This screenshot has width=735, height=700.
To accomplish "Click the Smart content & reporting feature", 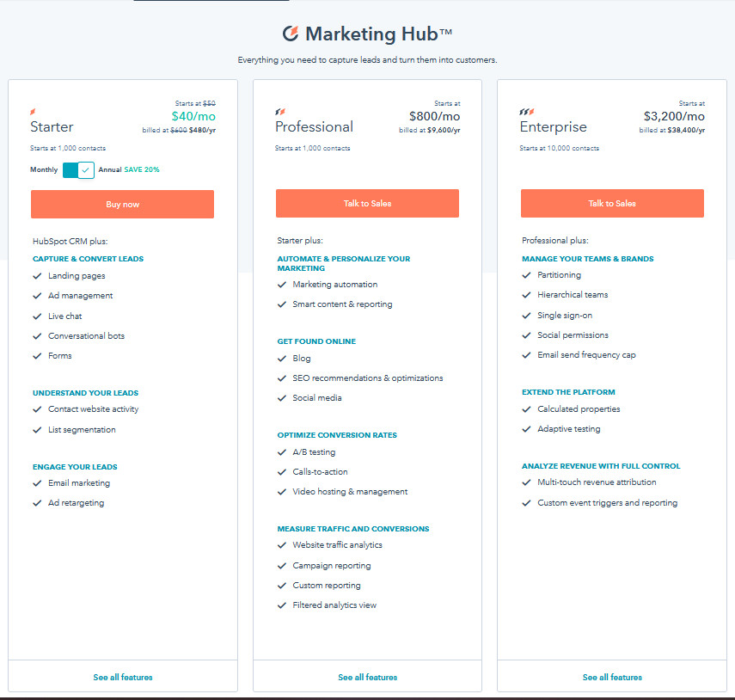I will click(343, 304).
